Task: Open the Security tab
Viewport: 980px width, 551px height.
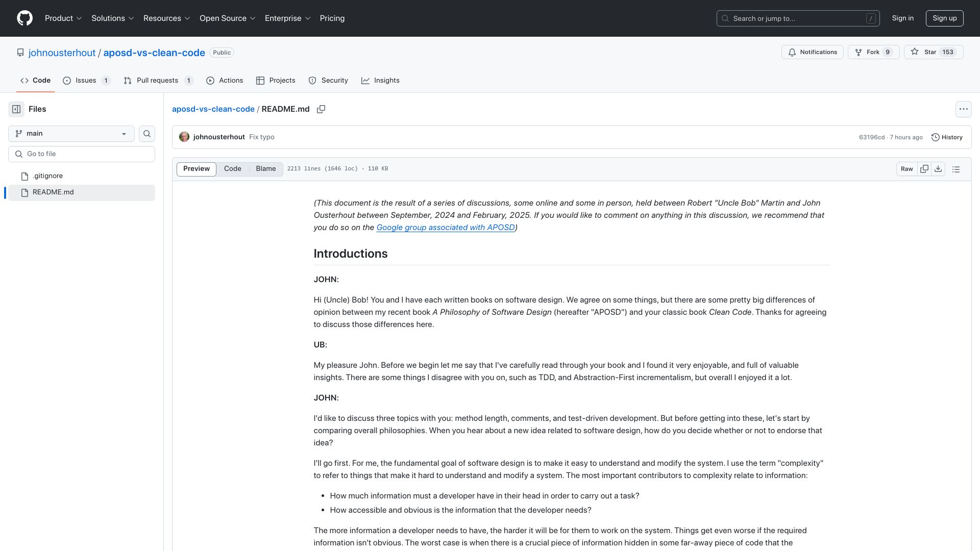Action: [x=328, y=81]
